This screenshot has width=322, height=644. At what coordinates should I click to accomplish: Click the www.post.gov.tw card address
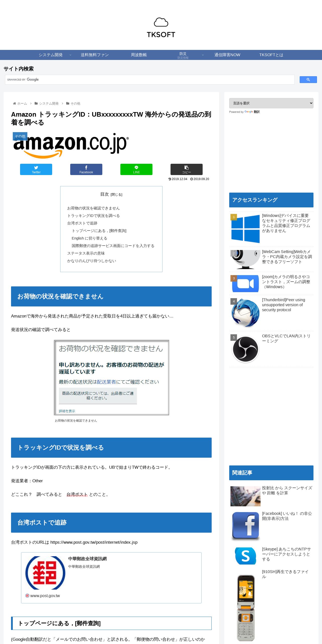(x=45, y=596)
